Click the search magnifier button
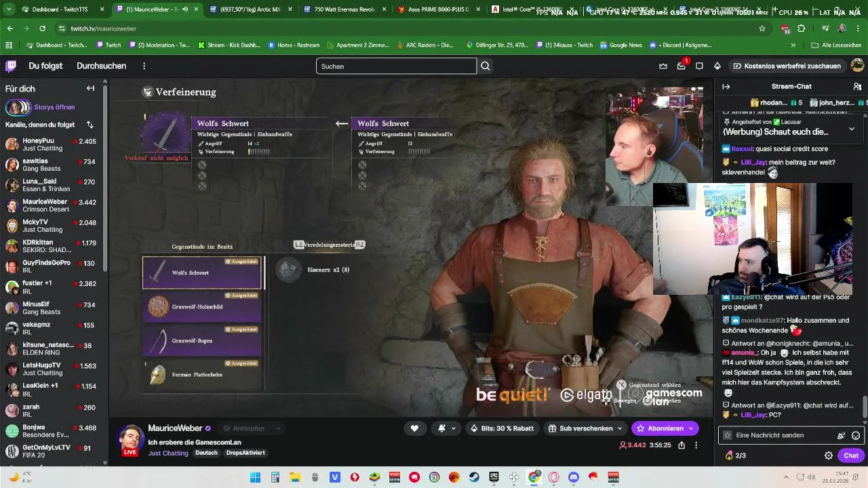Viewport: 868px width, 488px height. click(x=486, y=66)
